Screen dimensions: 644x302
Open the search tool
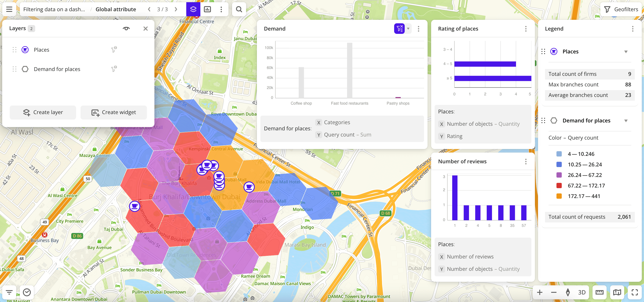(238, 9)
